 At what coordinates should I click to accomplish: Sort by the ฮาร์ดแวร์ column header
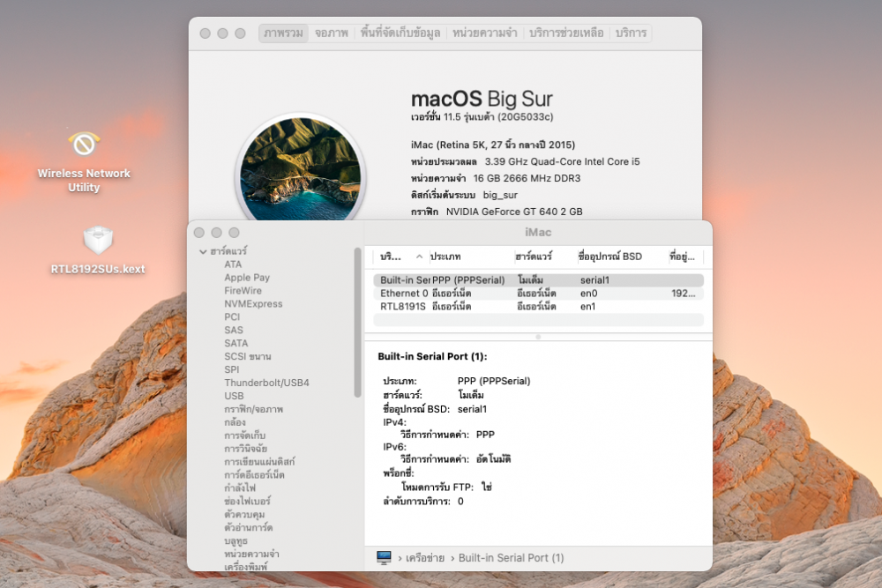pos(534,257)
